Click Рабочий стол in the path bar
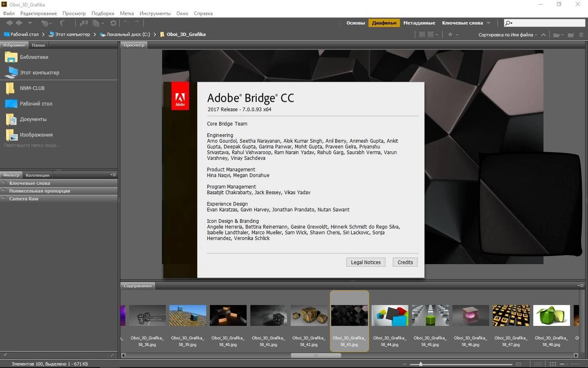 [x=21, y=34]
